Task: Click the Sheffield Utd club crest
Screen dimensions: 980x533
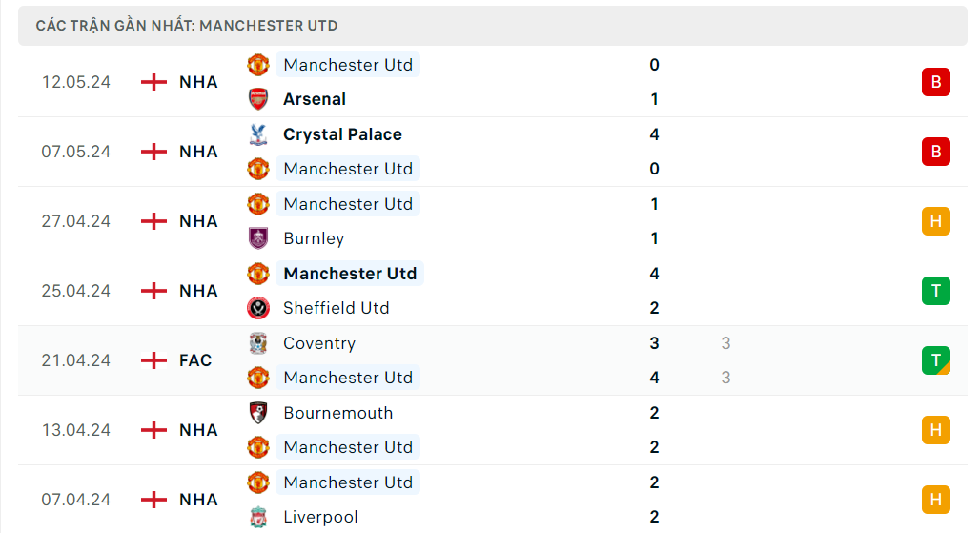Action: [x=258, y=308]
